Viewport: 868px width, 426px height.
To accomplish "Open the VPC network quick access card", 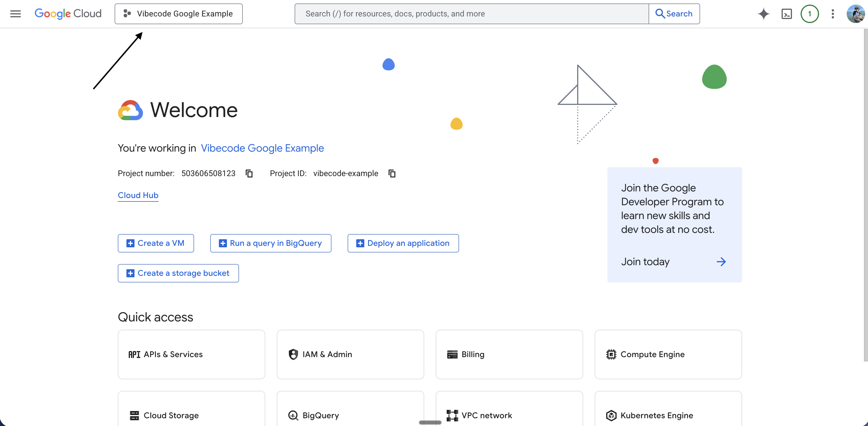I will pyautogui.click(x=509, y=408).
